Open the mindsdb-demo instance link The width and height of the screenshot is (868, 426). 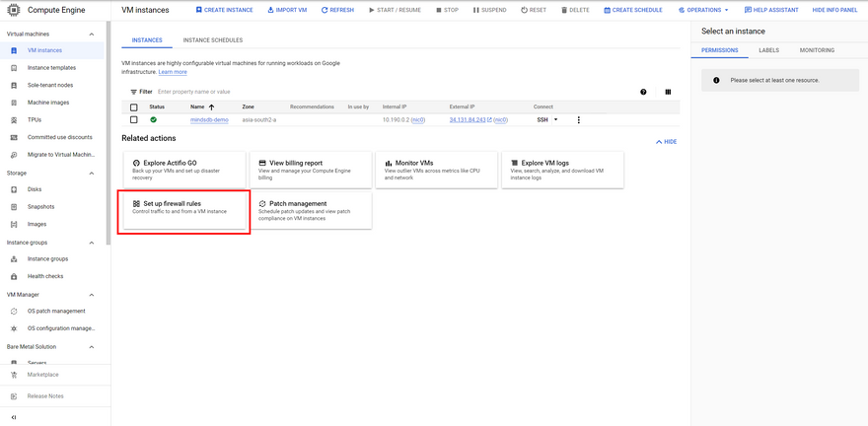pos(209,120)
